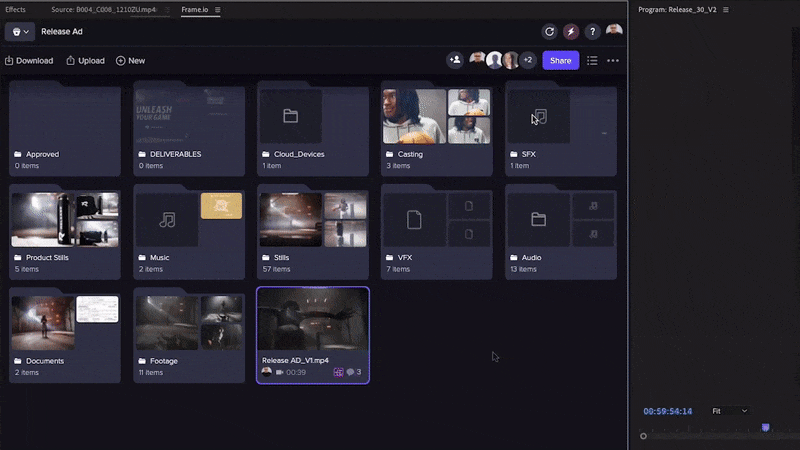800x450 pixels.
Task: Open the Product Stills folder
Action: pos(65,234)
